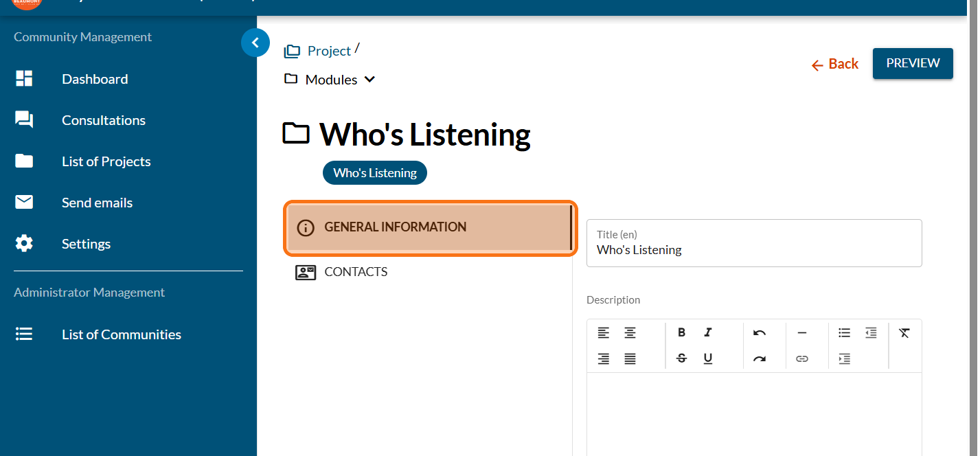Expand the Modules breadcrumb dropdown
The width and height of the screenshot is (980, 456).
point(369,80)
